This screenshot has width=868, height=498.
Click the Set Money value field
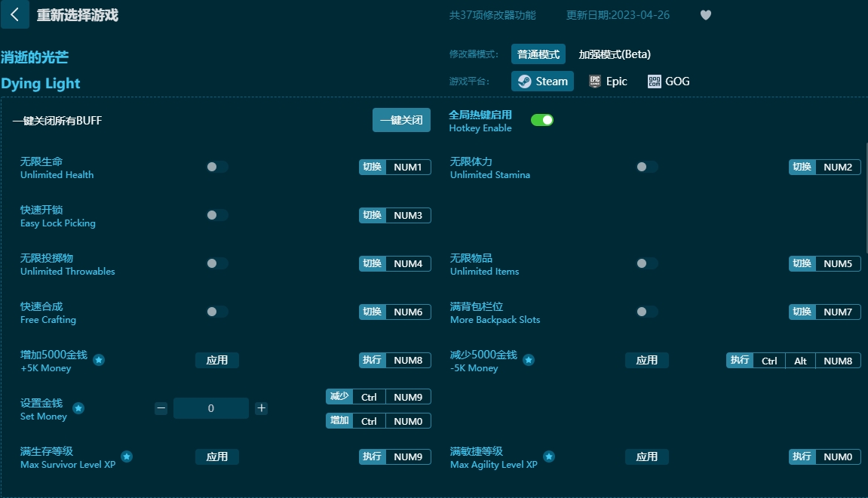click(211, 408)
